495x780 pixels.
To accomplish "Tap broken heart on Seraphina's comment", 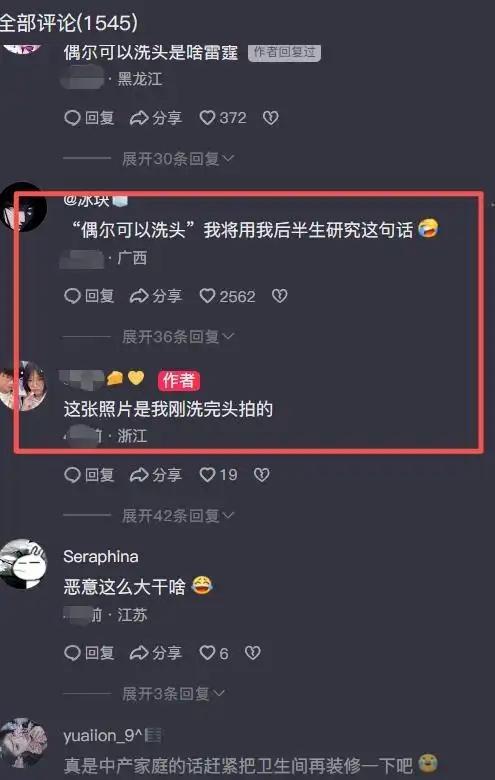I will click(253, 653).
